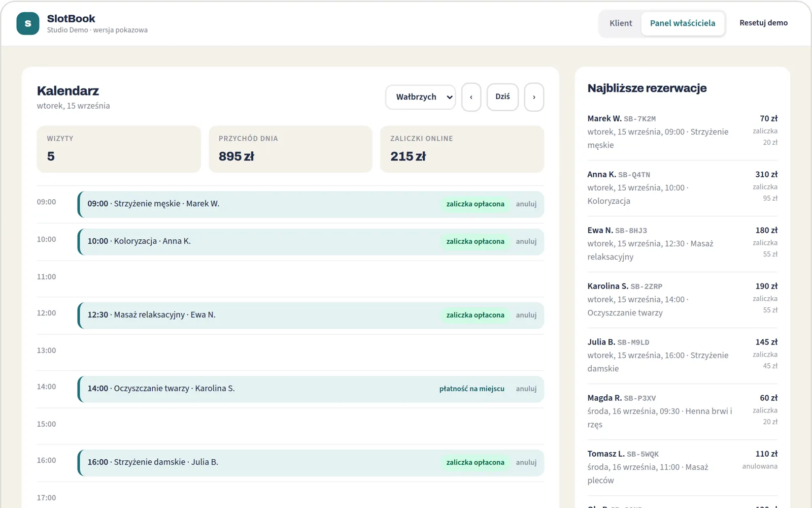The image size is (812, 508).
Task: Select the 14:00 Oczyszczanie twarzy entry
Action: pyautogui.click(x=311, y=389)
